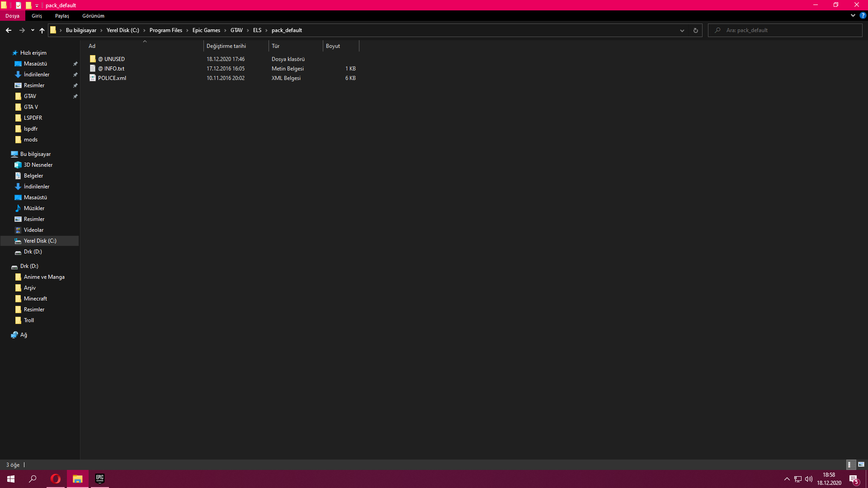Open address bar history dropdown
The image size is (868, 488).
[682, 30]
